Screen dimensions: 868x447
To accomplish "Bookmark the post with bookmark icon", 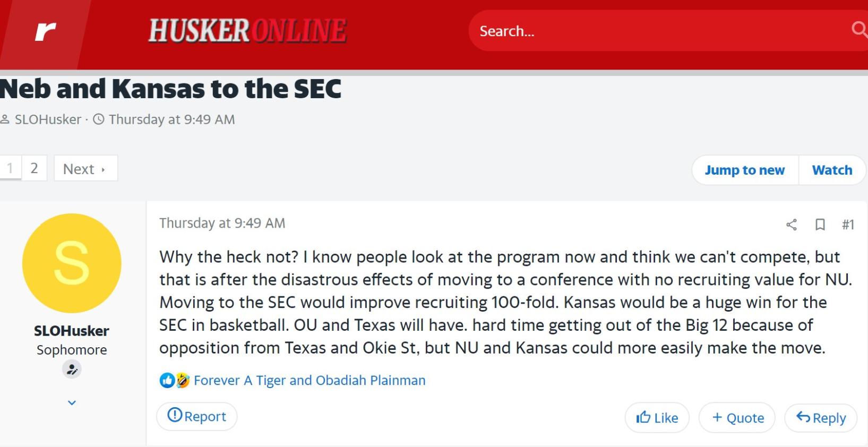I will click(x=820, y=225).
